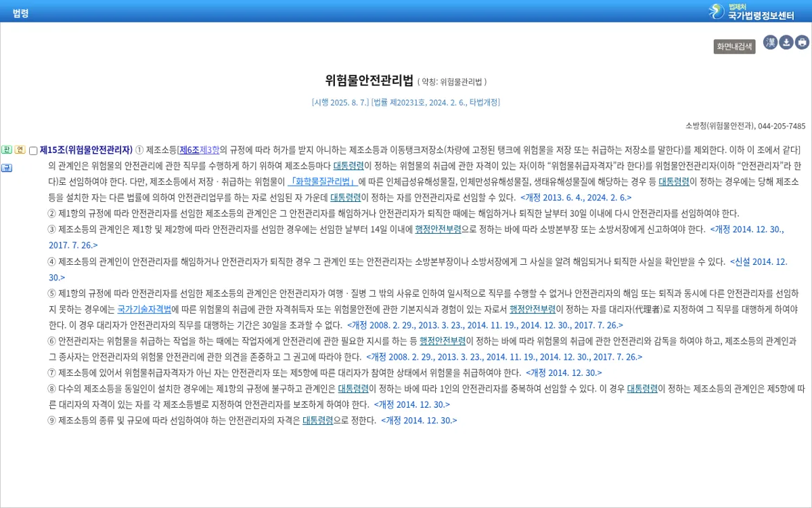This screenshot has width=812, height=508.
Task: Click the 제15조(위험물안전관리자) article heading
Action: [86, 150]
